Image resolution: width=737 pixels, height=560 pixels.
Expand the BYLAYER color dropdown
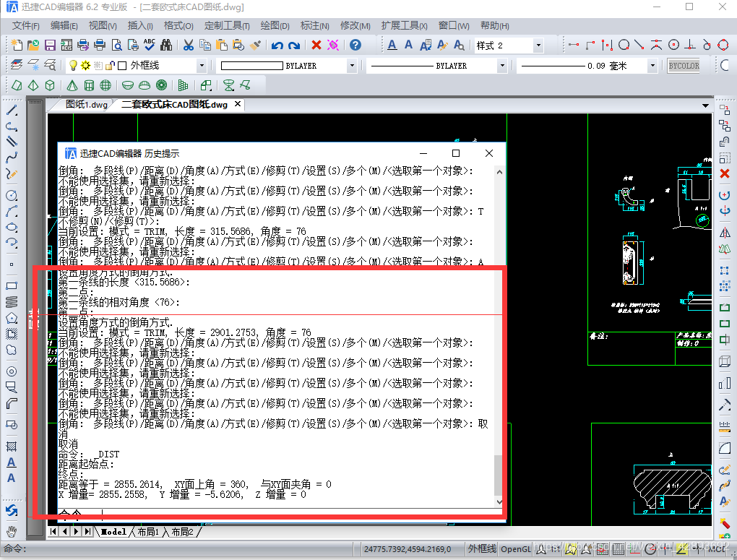tap(352, 65)
